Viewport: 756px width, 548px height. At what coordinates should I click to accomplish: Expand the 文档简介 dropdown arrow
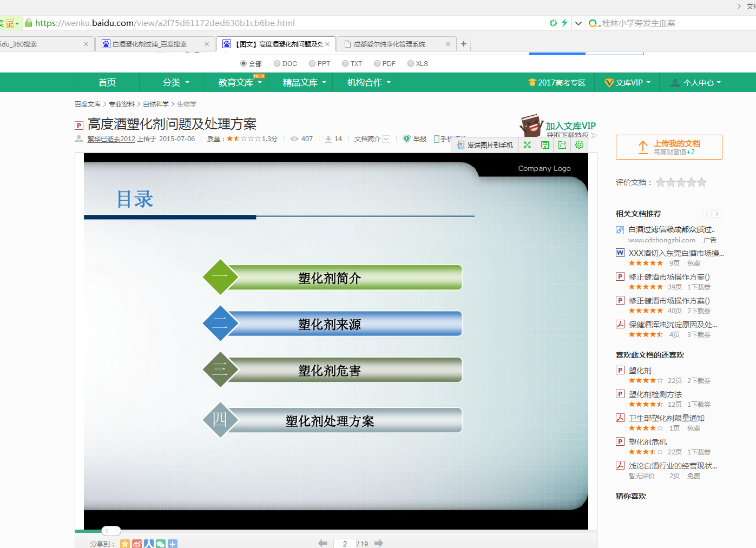[386, 139]
